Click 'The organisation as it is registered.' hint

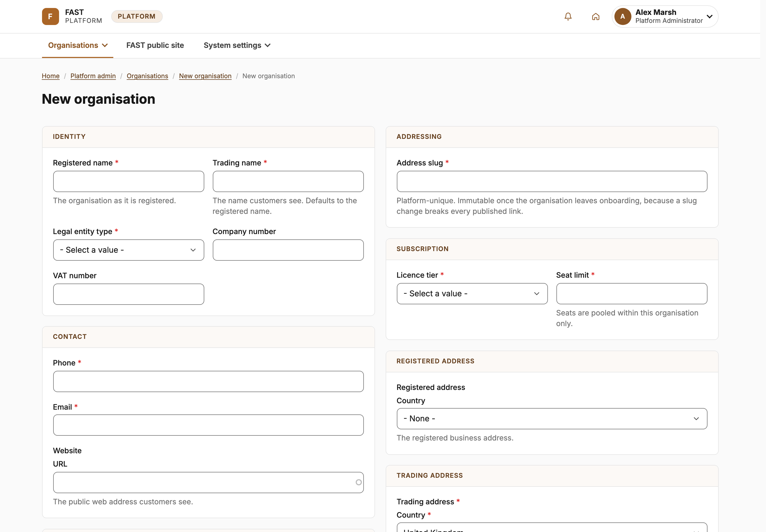[x=114, y=201]
